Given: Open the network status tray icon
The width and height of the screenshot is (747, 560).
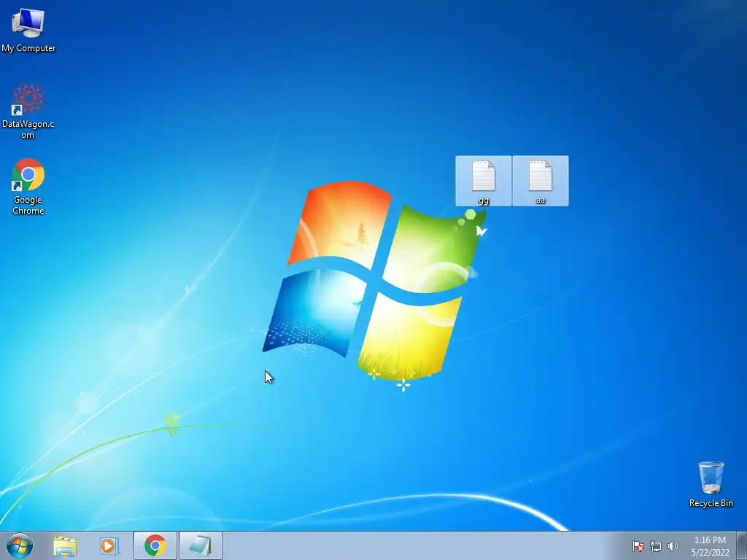Looking at the screenshot, I should (656, 546).
